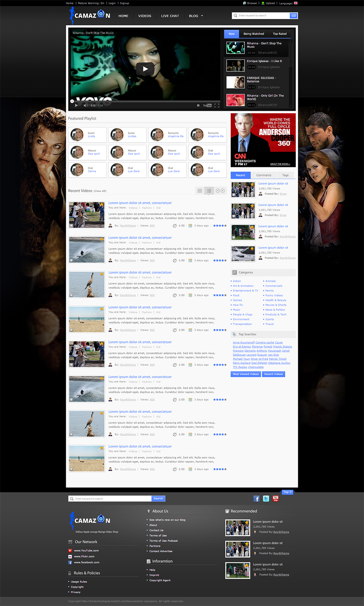The height and width of the screenshot is (606, 364).
Task: Switch to list view for Recent Videos
Action: point(209,191)
